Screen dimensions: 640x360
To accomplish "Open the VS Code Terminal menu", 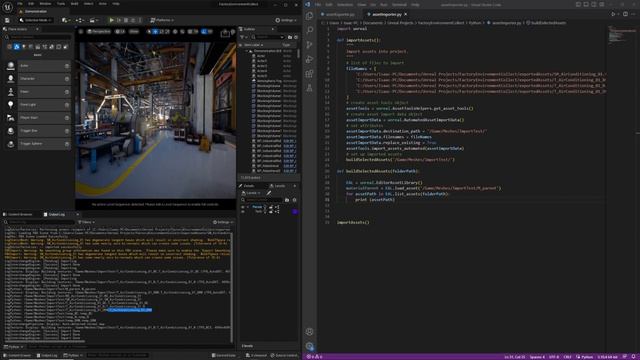I will 399,4.
